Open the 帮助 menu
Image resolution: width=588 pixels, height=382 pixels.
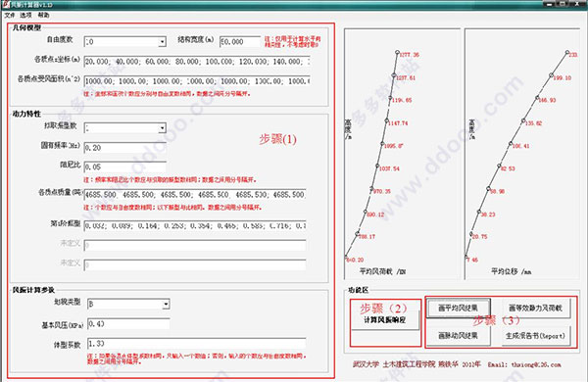coord(43,15)
